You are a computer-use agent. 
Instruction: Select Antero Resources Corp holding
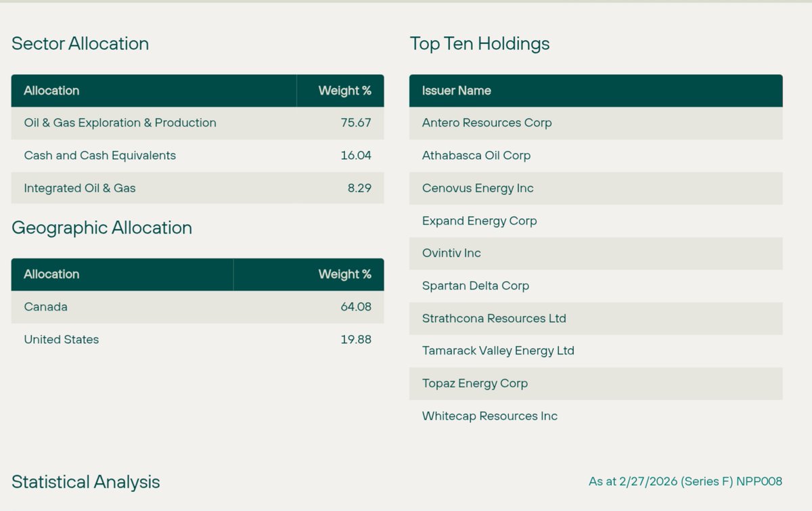[x=596, y=123]
